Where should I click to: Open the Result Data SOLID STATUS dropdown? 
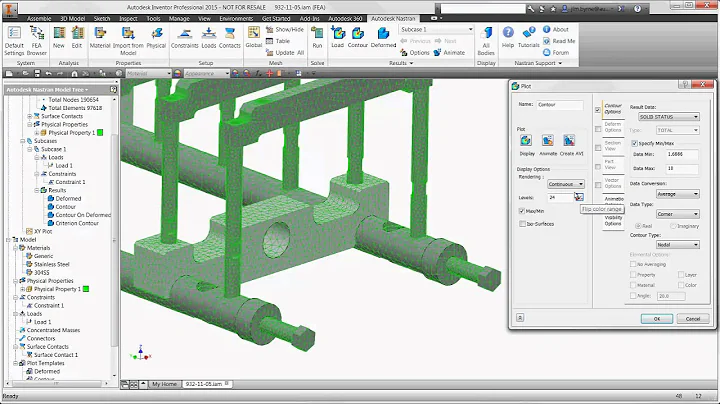click(x=669, y=117)
